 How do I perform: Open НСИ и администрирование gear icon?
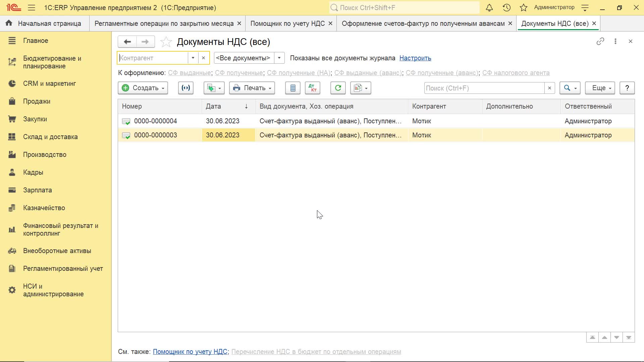pyautogui.click(x=12, y=290)
